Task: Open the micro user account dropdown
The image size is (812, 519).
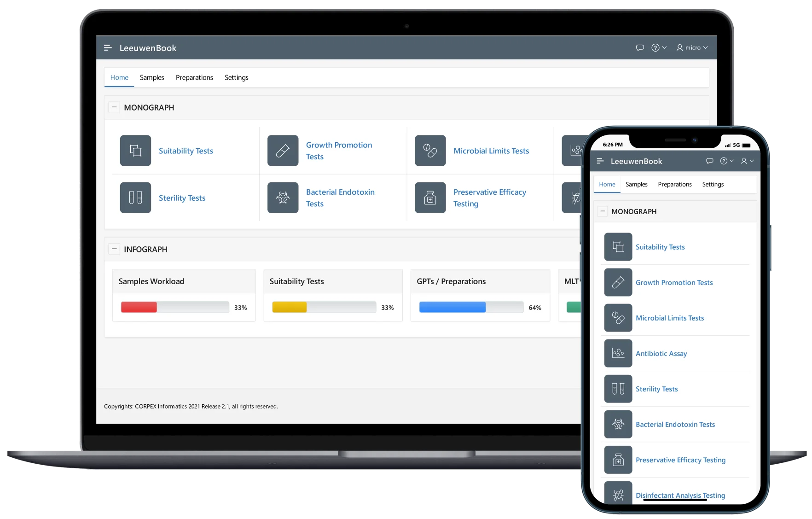Action: [692, 47]
